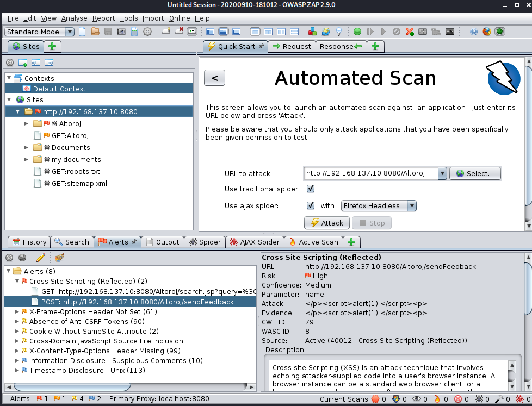This screenshot has height=406, width=532.
Task: Open the Tools menu
Action: click(129, 18)
